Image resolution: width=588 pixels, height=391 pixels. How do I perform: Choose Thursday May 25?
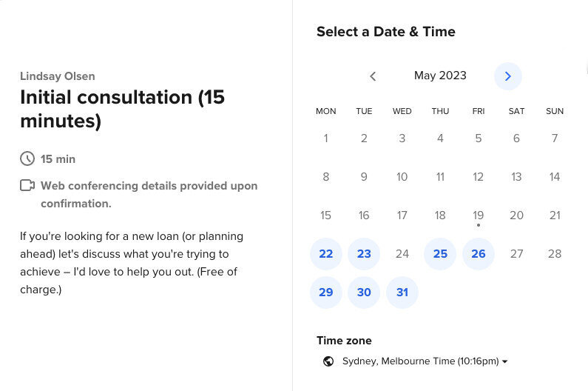440,254
